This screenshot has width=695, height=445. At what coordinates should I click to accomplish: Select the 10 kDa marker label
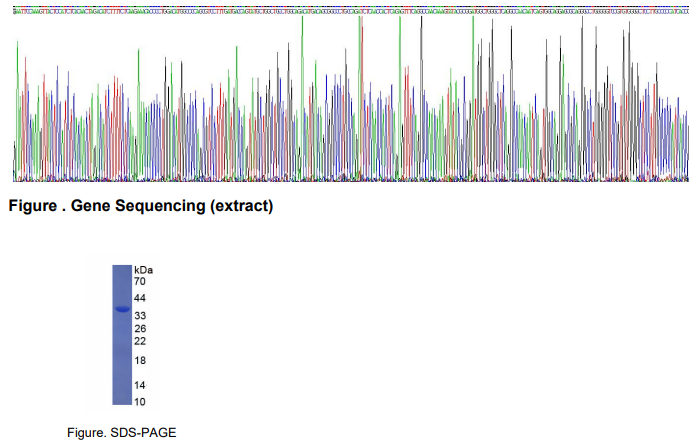coord(140,401)
